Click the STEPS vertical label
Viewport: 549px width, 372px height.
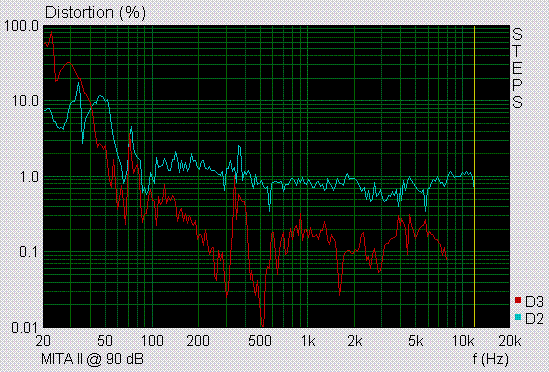click(x=517, y=68)
